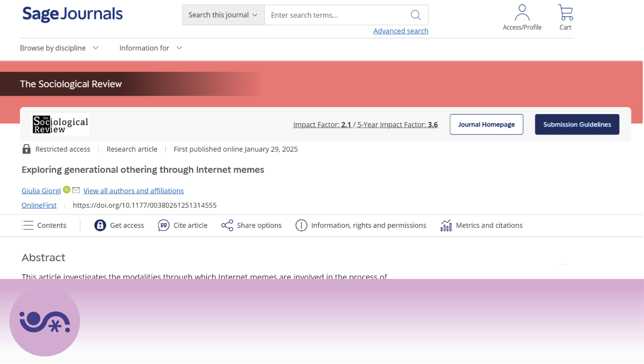Click the Cart text label
The image size is (644, 364).
pos(565,27)
